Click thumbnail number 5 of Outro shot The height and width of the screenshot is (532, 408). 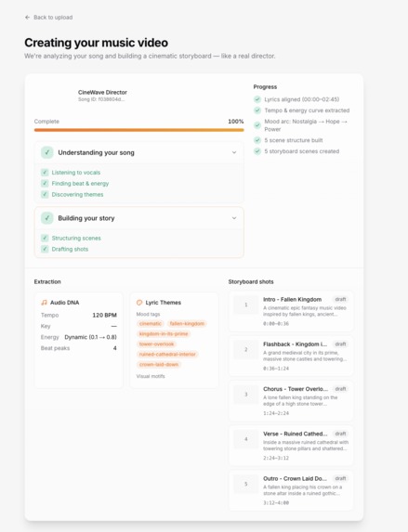(246, 484)
